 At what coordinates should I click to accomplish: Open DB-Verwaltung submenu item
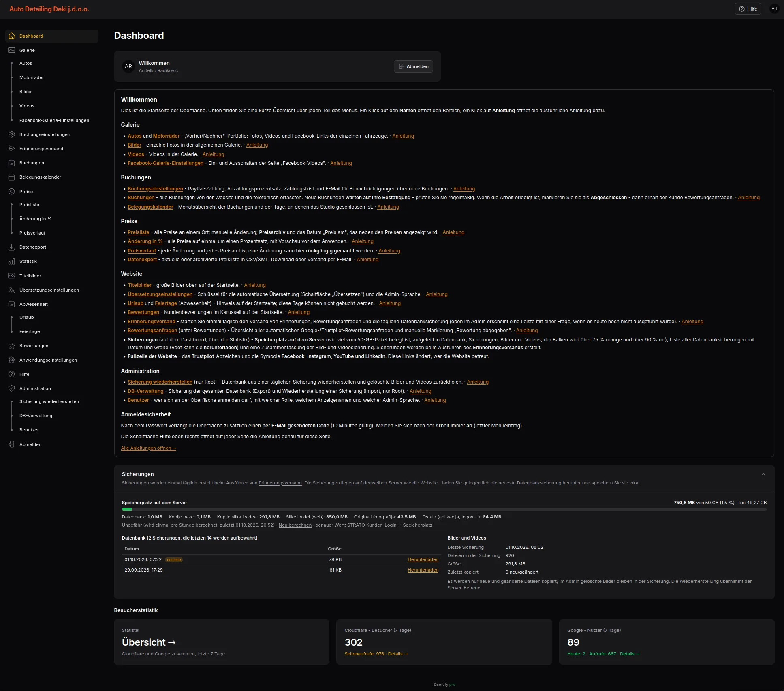point(36,416)
